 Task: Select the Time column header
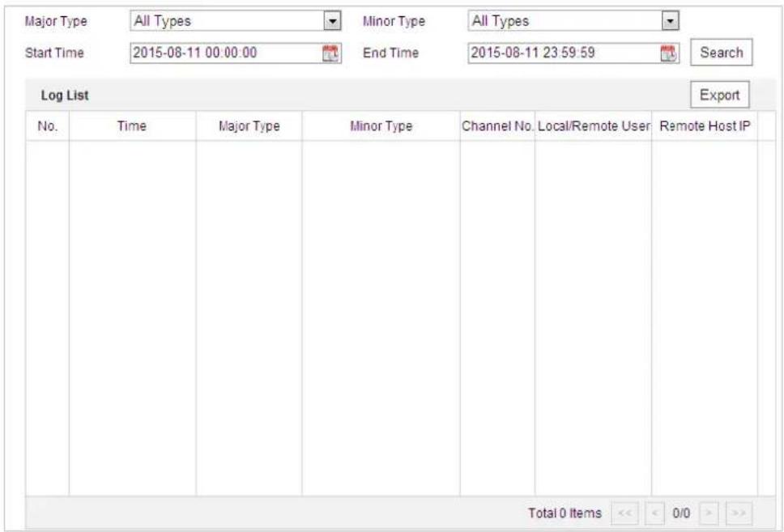(x=132, y=126)
